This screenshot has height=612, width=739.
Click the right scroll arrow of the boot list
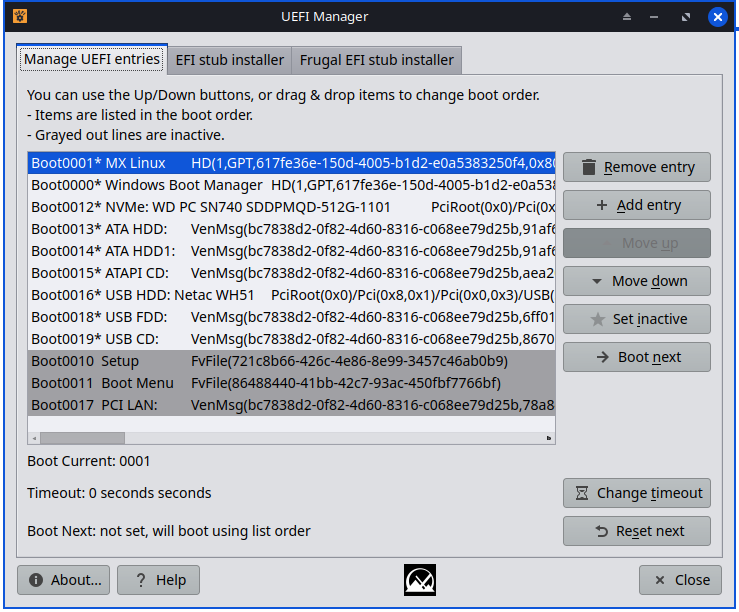tap(549, 438)
